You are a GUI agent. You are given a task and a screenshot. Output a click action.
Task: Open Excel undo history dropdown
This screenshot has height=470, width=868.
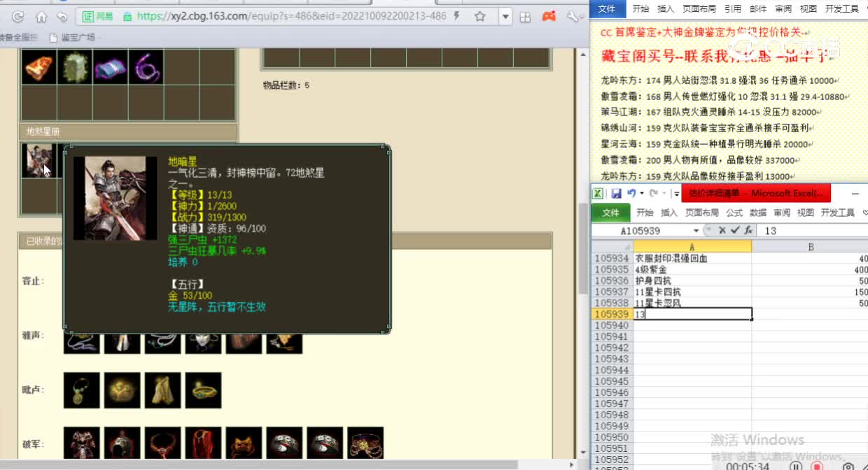[x=641, y=194]
